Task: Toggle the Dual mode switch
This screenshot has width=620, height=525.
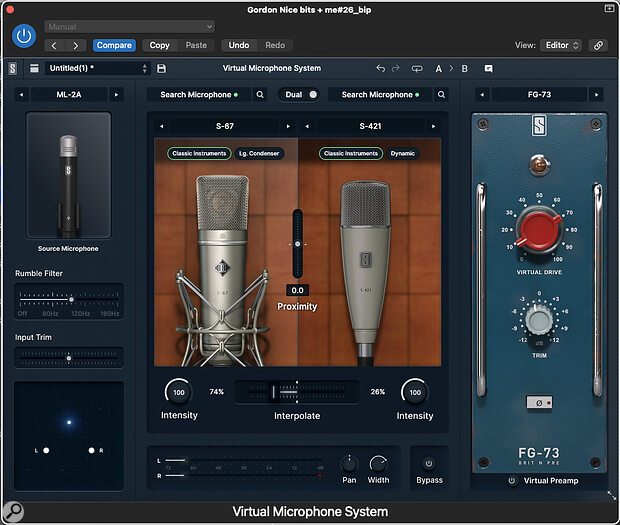Action: point(301,95)
